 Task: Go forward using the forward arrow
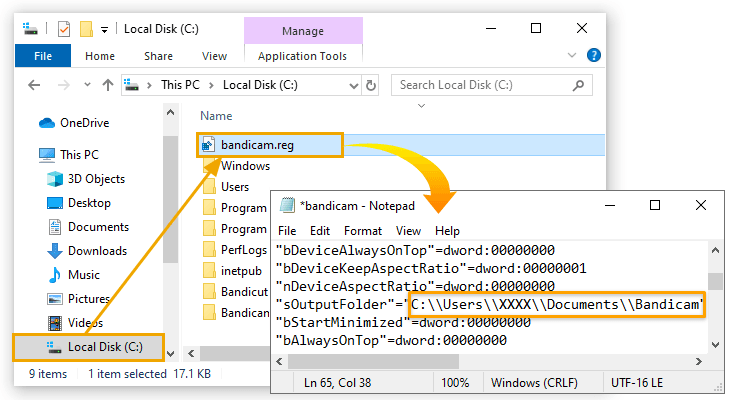[x=64, y=85]
